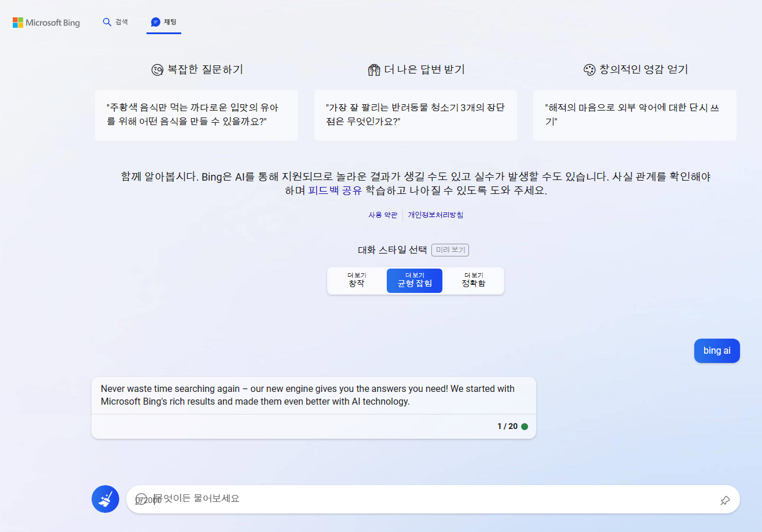Select the 균형 잡힘 conversation style
The height and width of the screenshot is (532, 762).
(415, 280)
